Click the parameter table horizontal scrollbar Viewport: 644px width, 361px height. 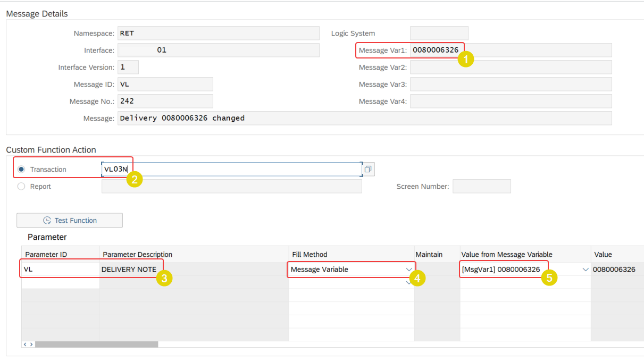(x=96, y=345)
